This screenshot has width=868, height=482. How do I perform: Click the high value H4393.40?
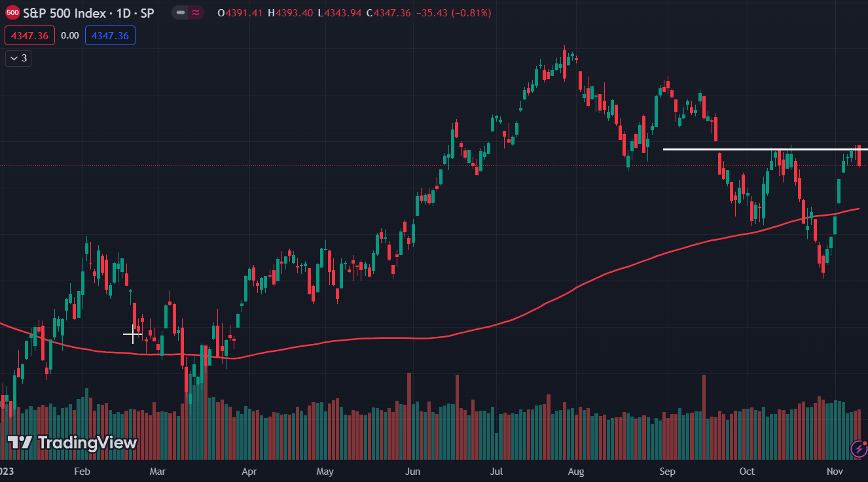point(291,13)
